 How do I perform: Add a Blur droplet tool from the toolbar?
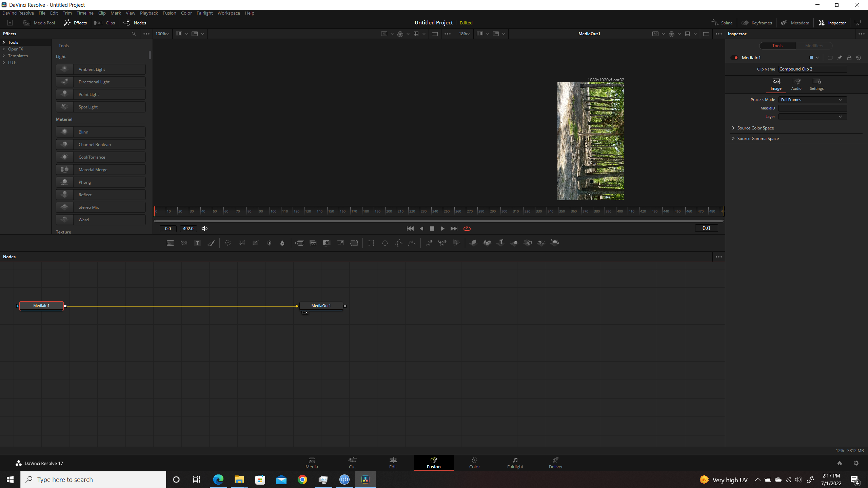pos(282,243)
